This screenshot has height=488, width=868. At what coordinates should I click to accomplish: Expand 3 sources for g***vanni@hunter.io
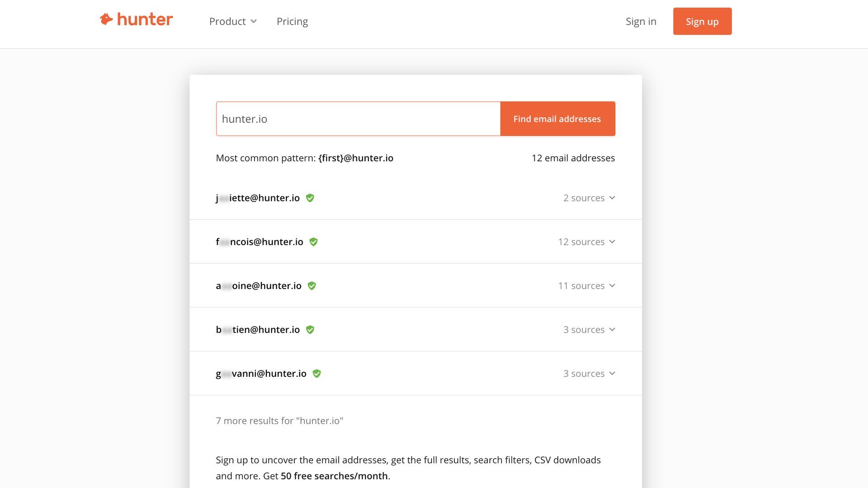click(589, 373)
